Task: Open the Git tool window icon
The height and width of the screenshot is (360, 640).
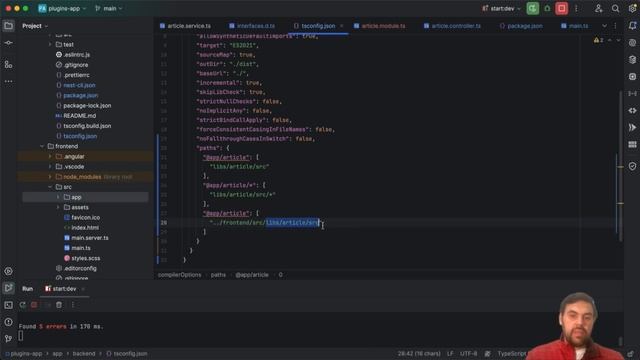Action: [8, 338]
